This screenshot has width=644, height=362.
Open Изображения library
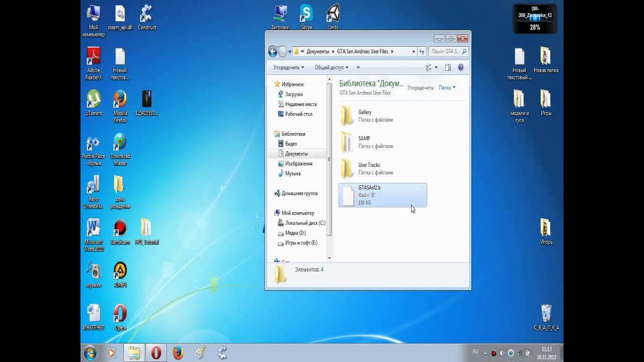[x=295, y=164]
